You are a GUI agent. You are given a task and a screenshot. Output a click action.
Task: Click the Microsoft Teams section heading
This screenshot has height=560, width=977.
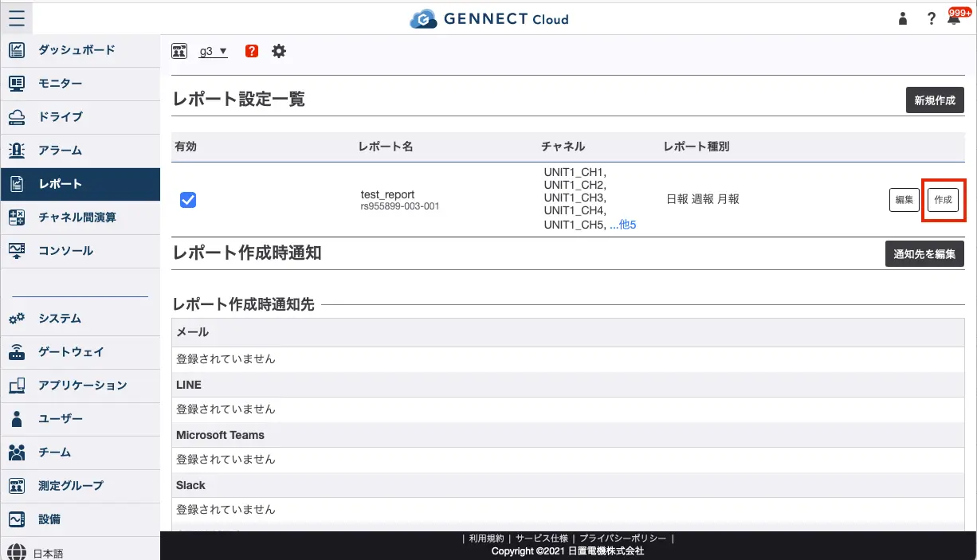point(220,435)
